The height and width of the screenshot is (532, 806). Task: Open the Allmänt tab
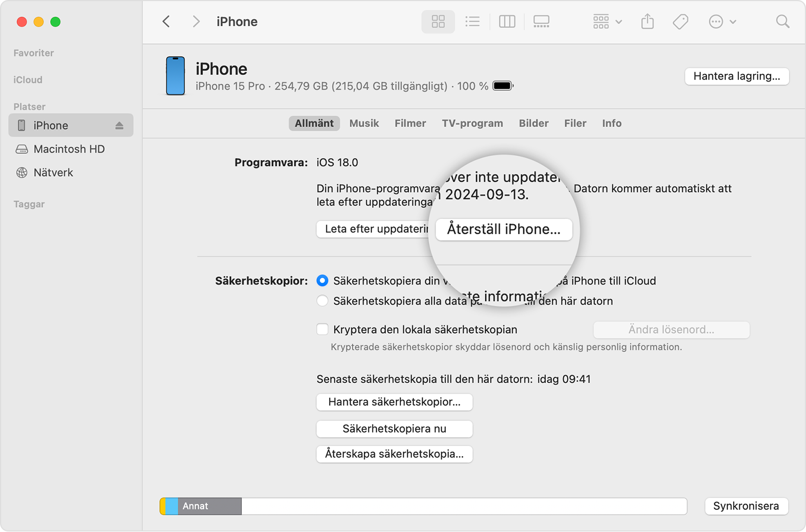[314, 123]
